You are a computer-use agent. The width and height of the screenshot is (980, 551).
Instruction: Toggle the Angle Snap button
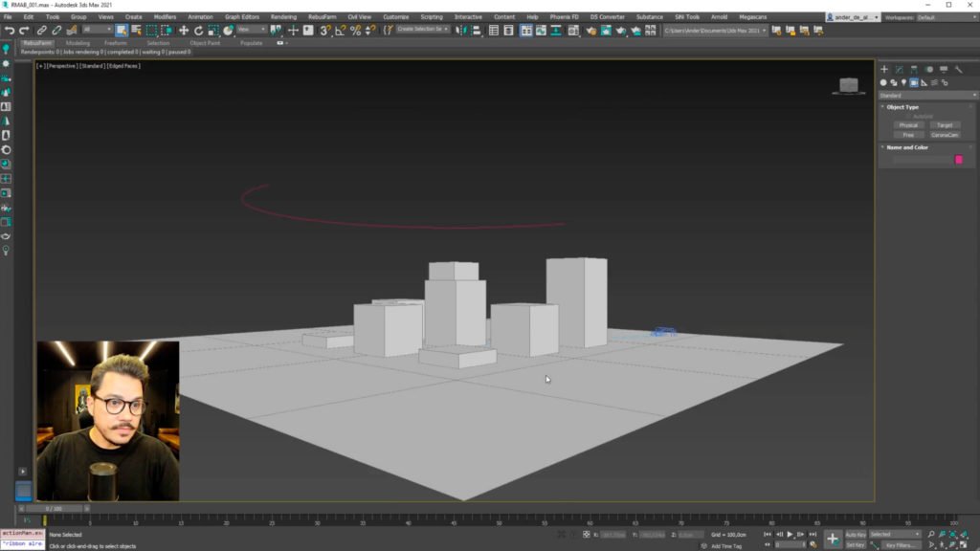click(341, 30)
